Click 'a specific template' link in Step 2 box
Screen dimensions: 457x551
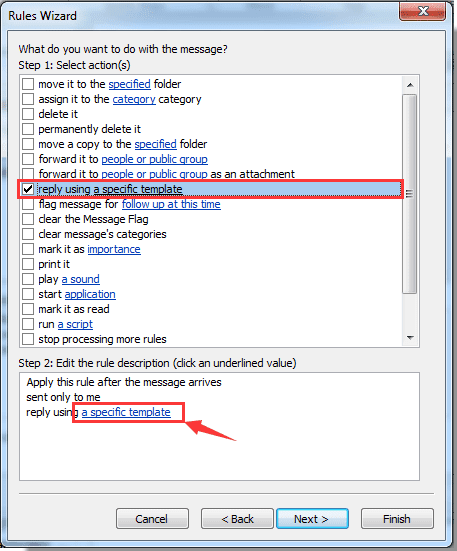click(x=126, y=412)
